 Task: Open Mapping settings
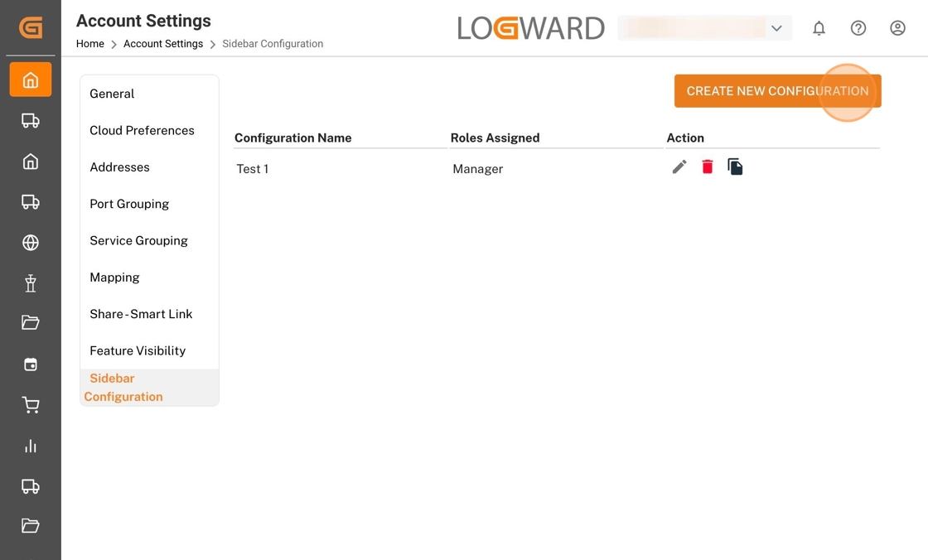point(149,277)
